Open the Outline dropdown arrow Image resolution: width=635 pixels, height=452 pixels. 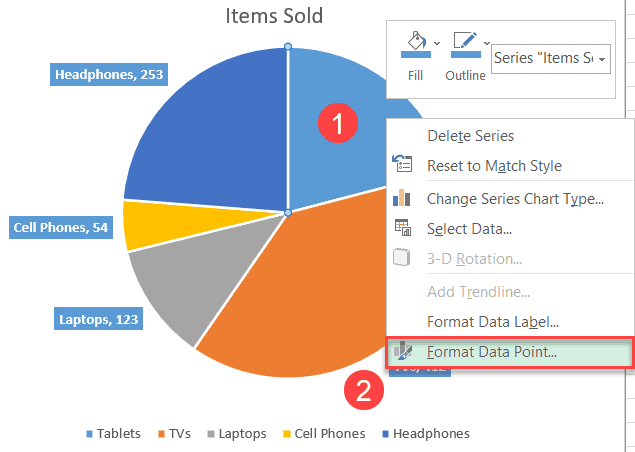(x=488, y=42)
